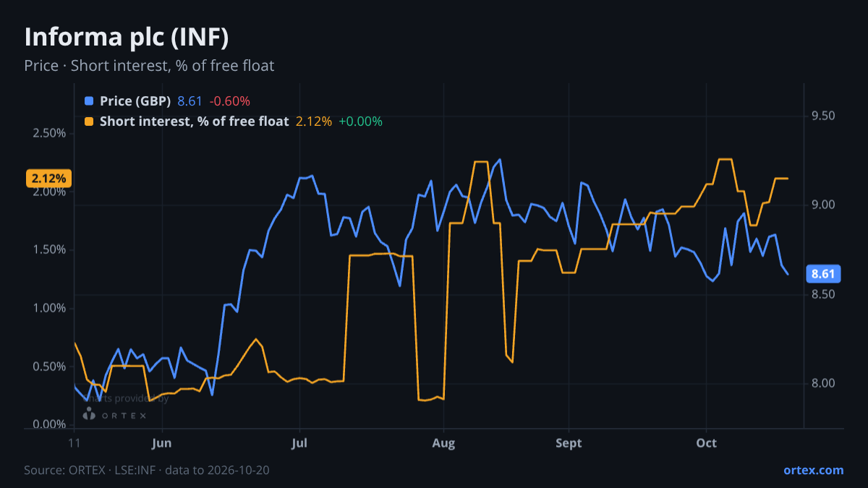Click the 1.00% left axis label
This screenshot has width=868, height=488.
[49, 308]
